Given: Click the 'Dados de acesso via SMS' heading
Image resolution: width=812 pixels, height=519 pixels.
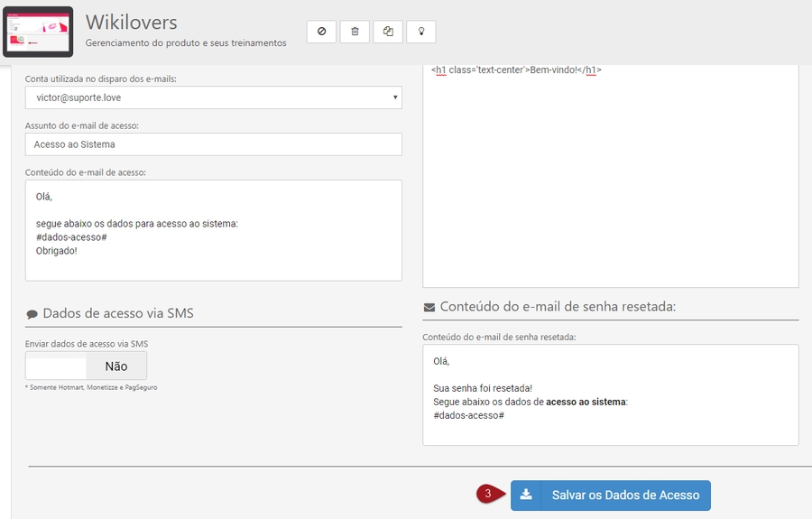Looking at the screenshot, I should click(117, 313).
